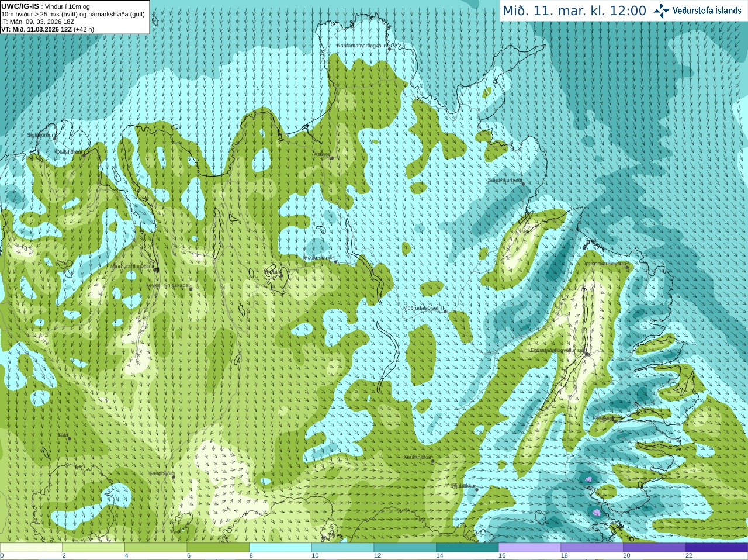Click the Veðurstofa Íslands logo icon
This screenshot has height=560, width=748.
click(661, 11)
